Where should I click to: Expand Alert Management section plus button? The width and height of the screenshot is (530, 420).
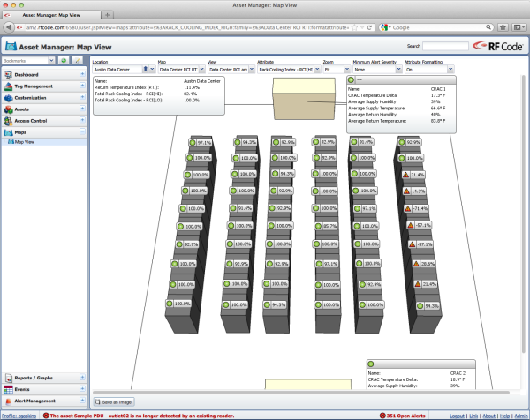82,400
